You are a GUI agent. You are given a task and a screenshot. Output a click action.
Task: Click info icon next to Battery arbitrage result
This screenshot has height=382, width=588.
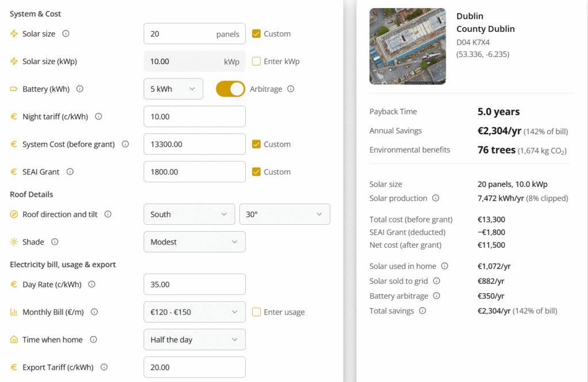tap(436, 296)
